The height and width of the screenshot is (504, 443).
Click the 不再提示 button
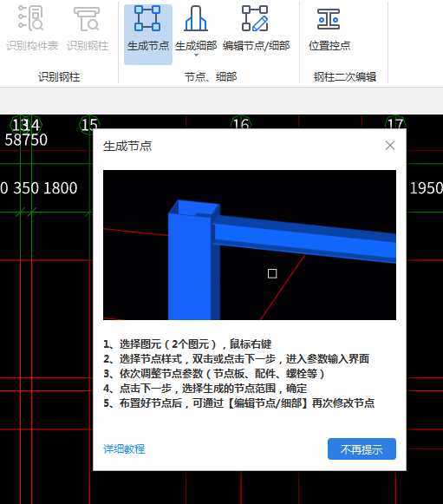362,449
